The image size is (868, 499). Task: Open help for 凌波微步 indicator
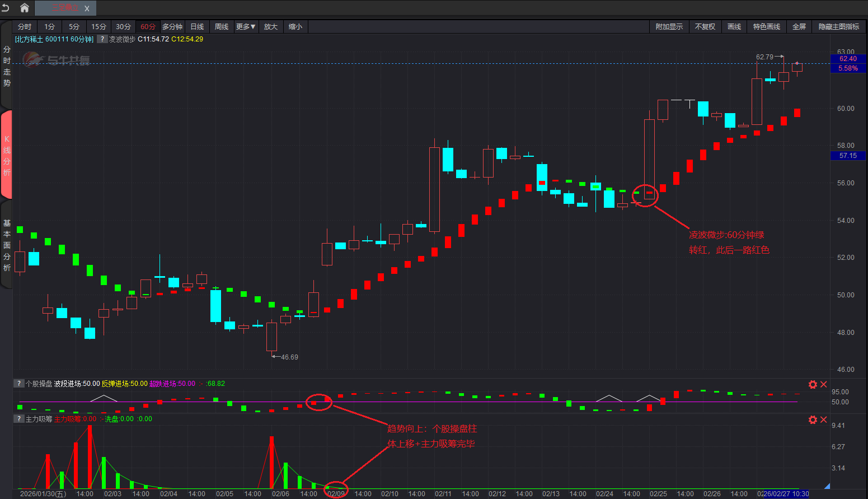click(x=102, y=39)
